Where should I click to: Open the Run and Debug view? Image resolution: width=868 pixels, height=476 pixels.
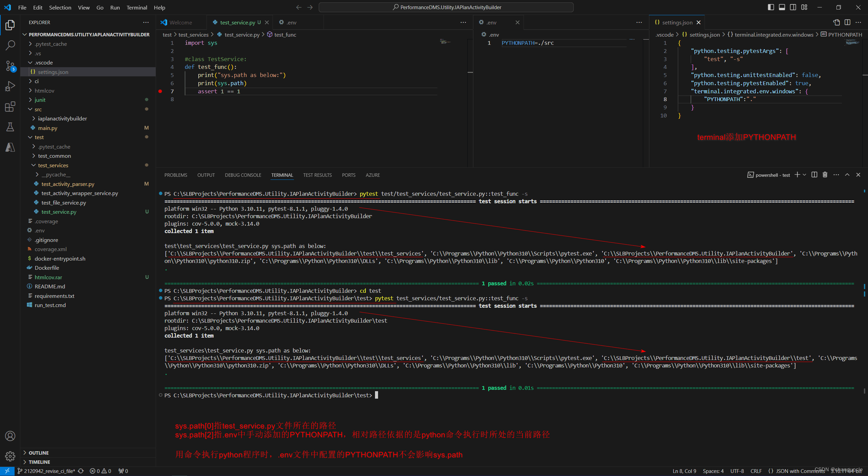point(10,86)
